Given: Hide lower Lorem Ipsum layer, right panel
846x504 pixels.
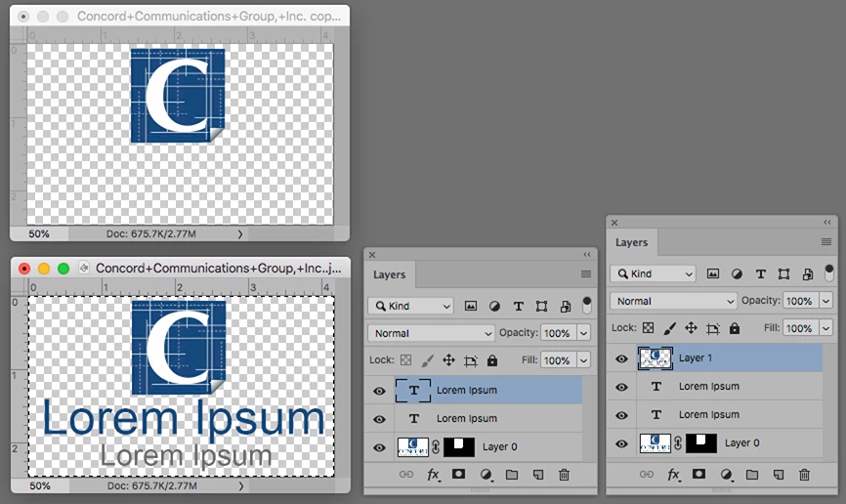Looking at the screenshot, I should tap(621, 415).
